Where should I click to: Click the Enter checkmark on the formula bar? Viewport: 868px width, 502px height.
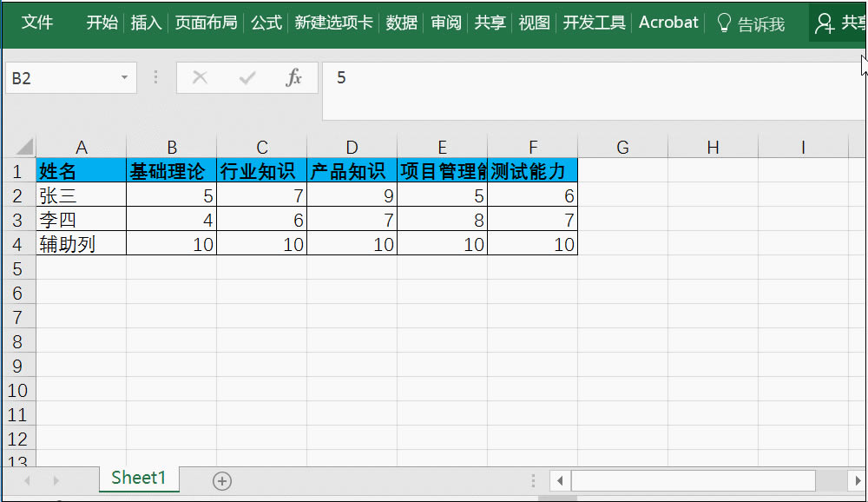(x=247, y=77)
